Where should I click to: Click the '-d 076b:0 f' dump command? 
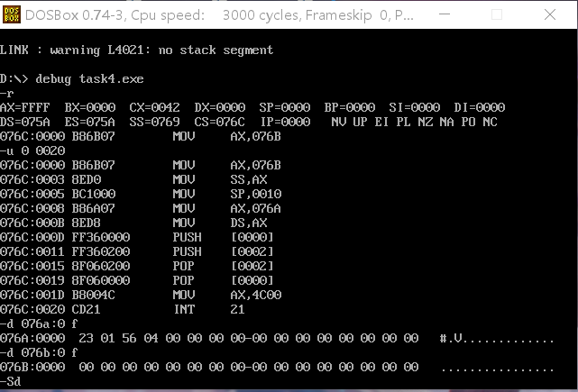coord(39,352)
